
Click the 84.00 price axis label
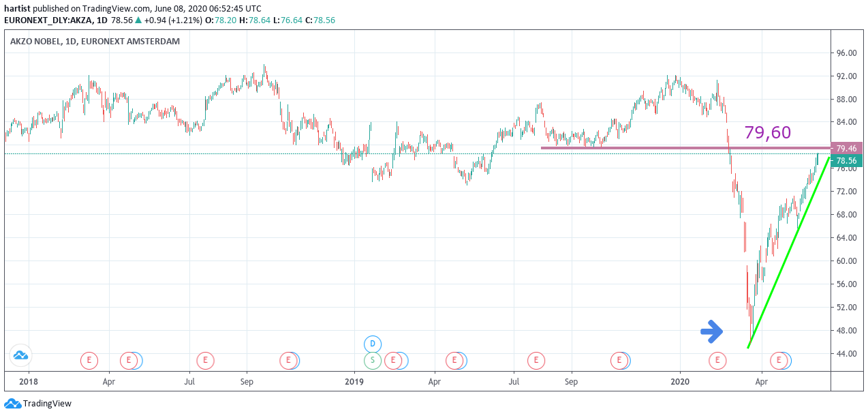point(846,122)
